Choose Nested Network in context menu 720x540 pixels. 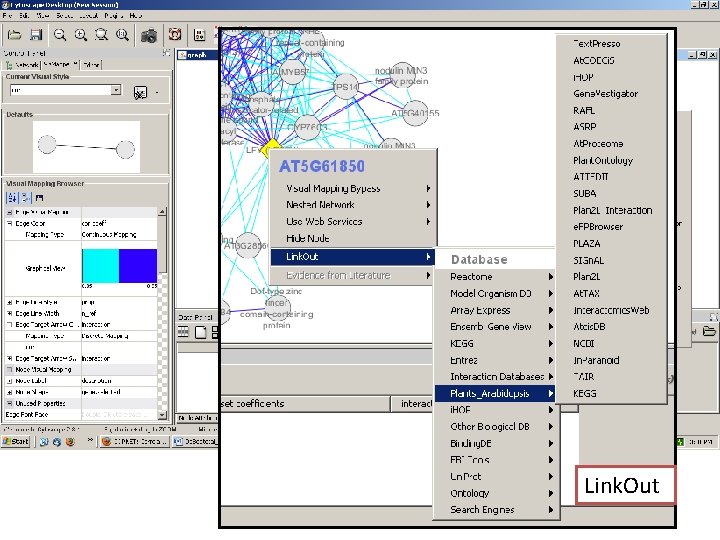coord(353,205)
